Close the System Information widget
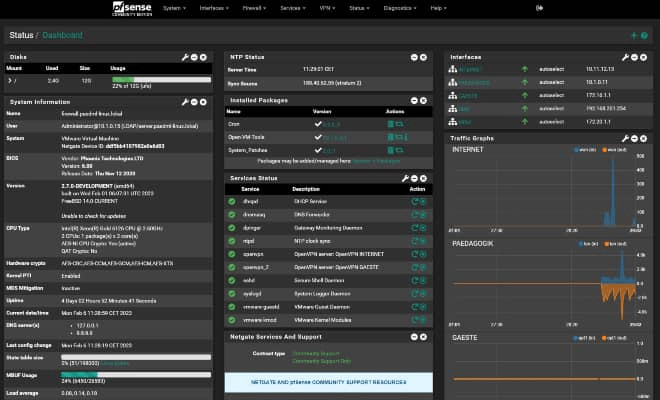Viewport: 660px width, 400px height. [203, 102]
